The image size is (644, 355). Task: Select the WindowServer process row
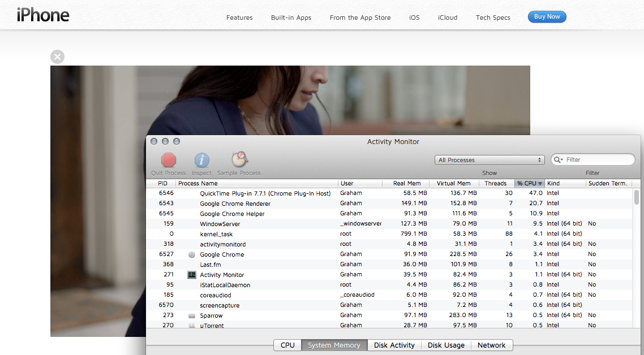tap(389, 224)
